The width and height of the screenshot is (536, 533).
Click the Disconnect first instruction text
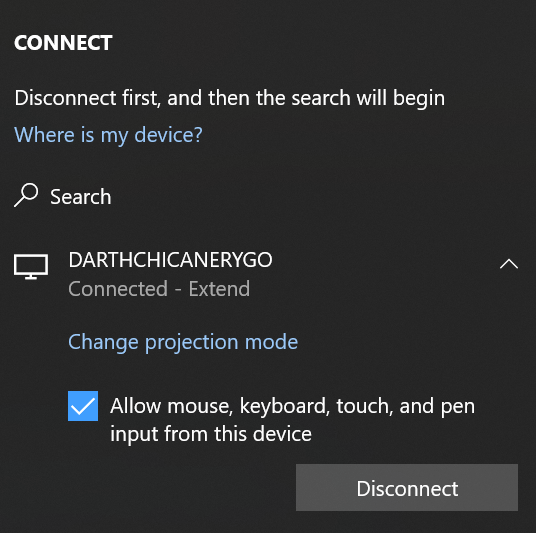click(x=230, y=98)
